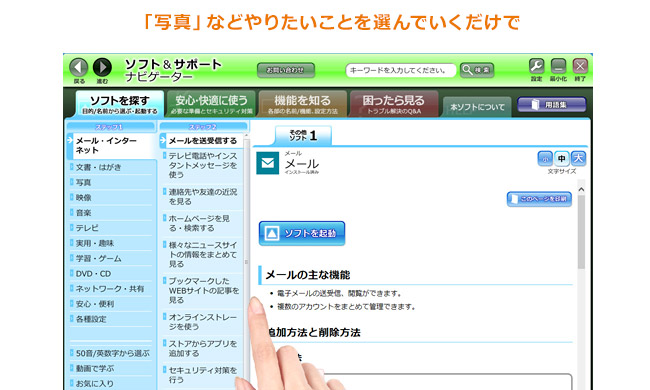Viewport: 650px width, 390px height.
Task: Click the minimize (最小化) icon
Action: coord(558,66)
